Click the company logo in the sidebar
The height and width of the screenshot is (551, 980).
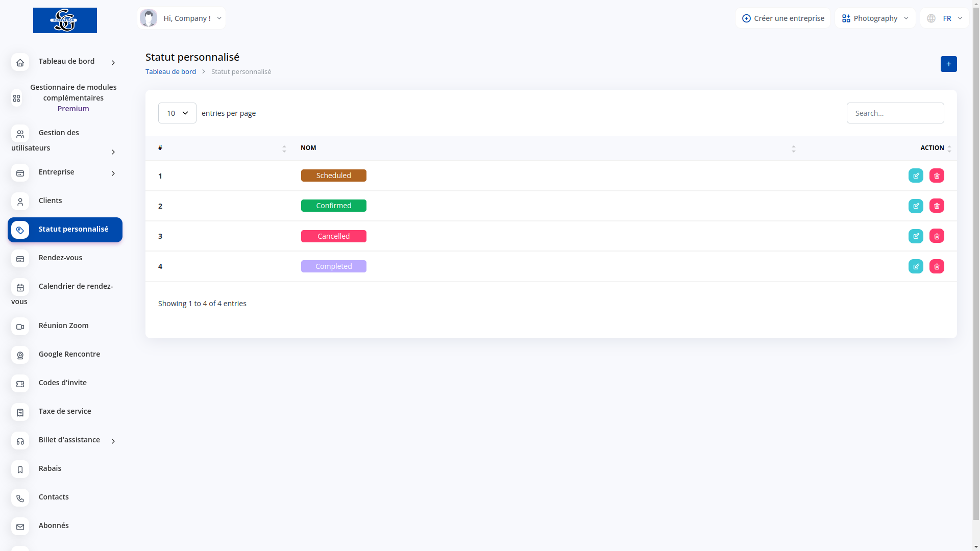pyautogui.click(x=65, y=20)
